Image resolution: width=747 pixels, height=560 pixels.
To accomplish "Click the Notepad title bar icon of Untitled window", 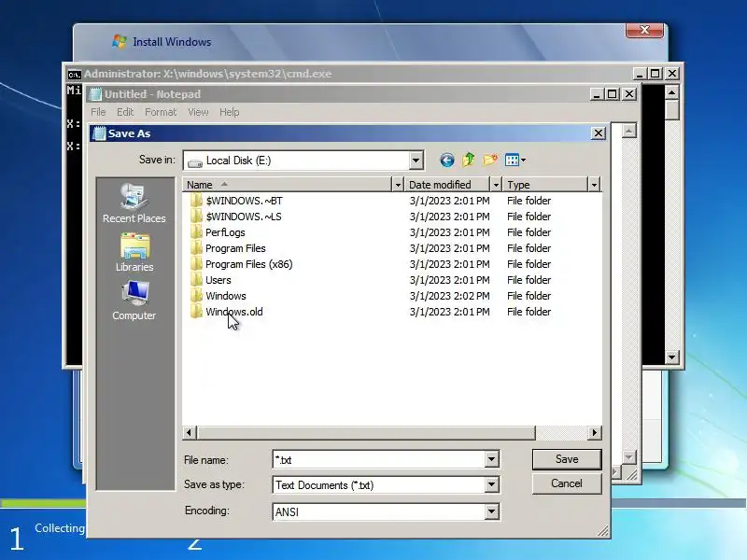I will tap(96, 94).
